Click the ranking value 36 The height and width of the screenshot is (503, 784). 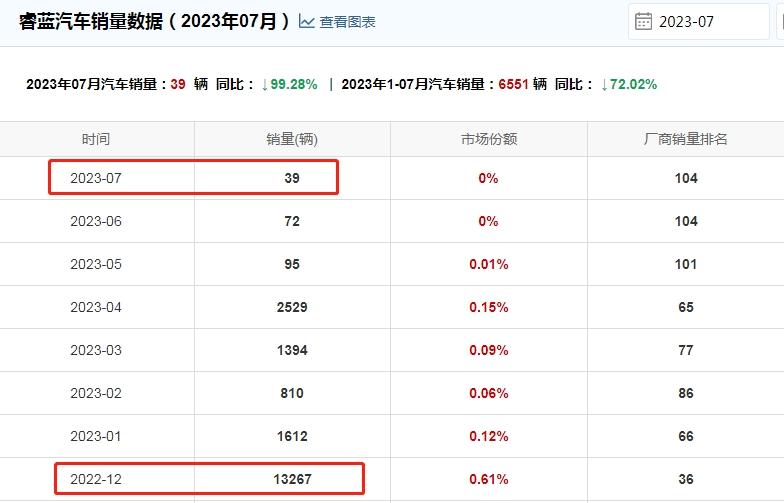pyautogui.click(x=686, y=479)
